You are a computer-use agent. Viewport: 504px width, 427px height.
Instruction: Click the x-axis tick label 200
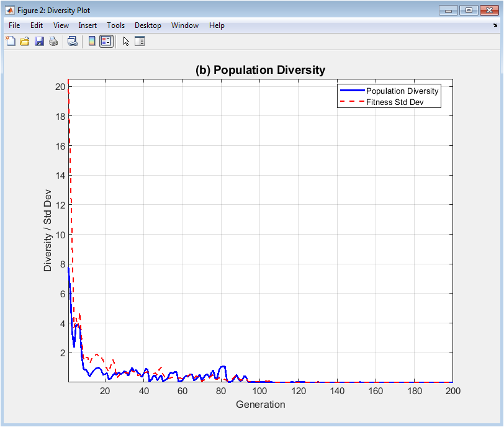[x=453, y=391]
